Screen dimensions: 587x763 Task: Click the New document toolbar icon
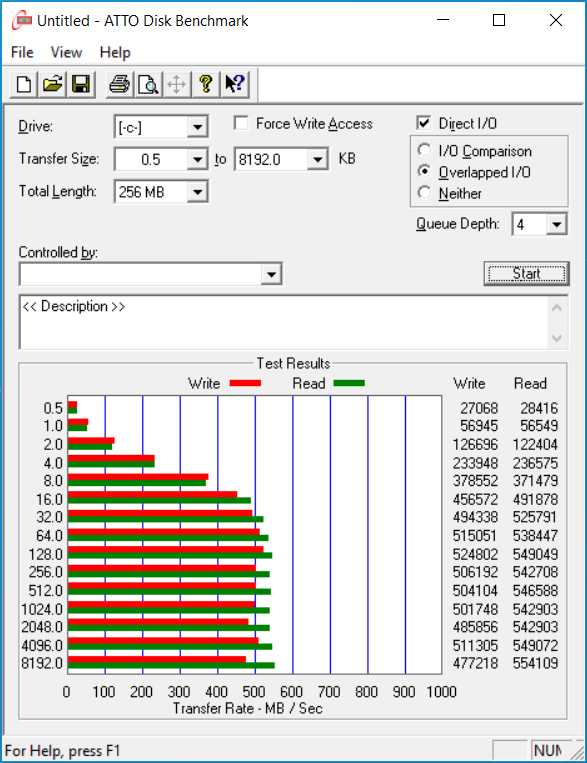click(x=24, y=85)
